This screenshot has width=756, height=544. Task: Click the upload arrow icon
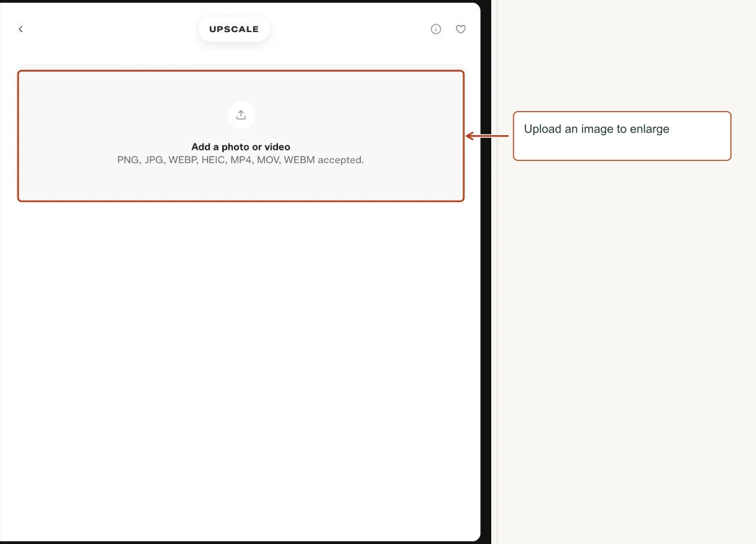(x=241, y=115)
